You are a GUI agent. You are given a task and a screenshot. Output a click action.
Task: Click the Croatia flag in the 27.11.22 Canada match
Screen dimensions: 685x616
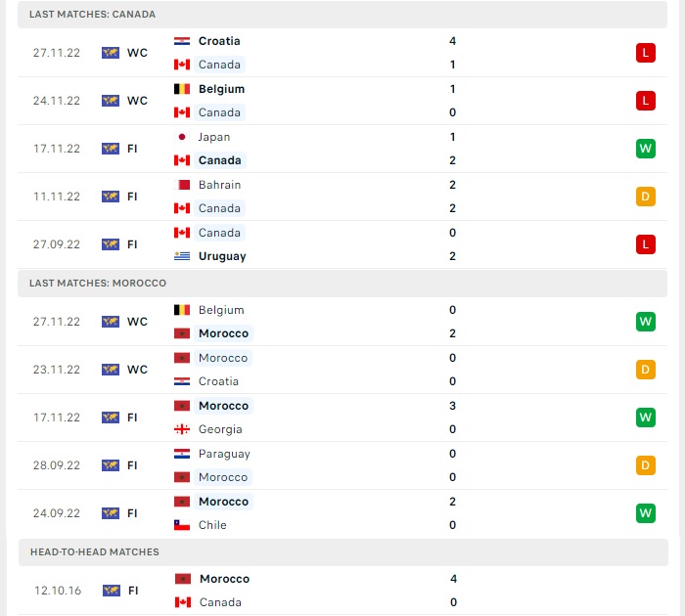click(x=182, y=41)
